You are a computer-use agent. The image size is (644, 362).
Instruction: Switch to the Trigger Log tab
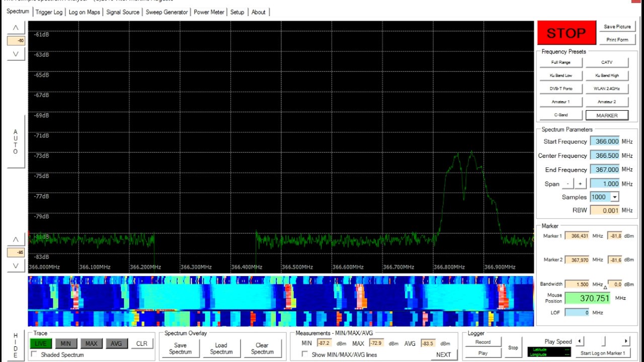tap(49, 12)
